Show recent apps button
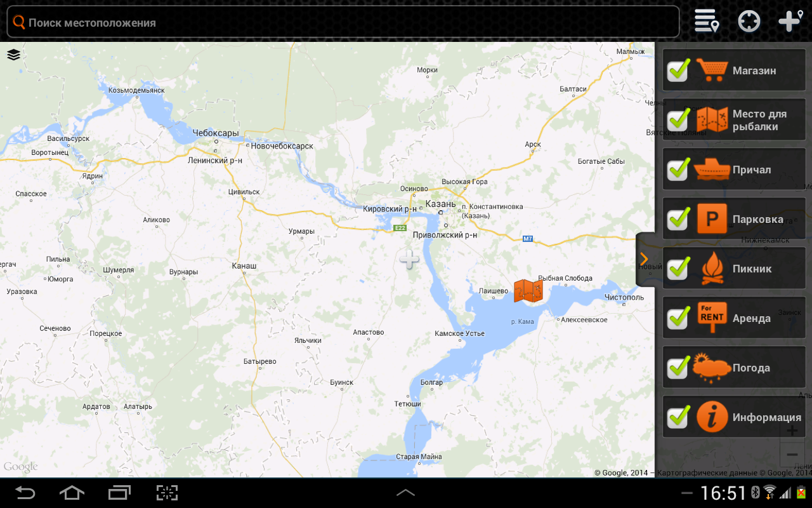Viewport: 812px width, 508px height. pyautogui.click(x=119, y=493)
